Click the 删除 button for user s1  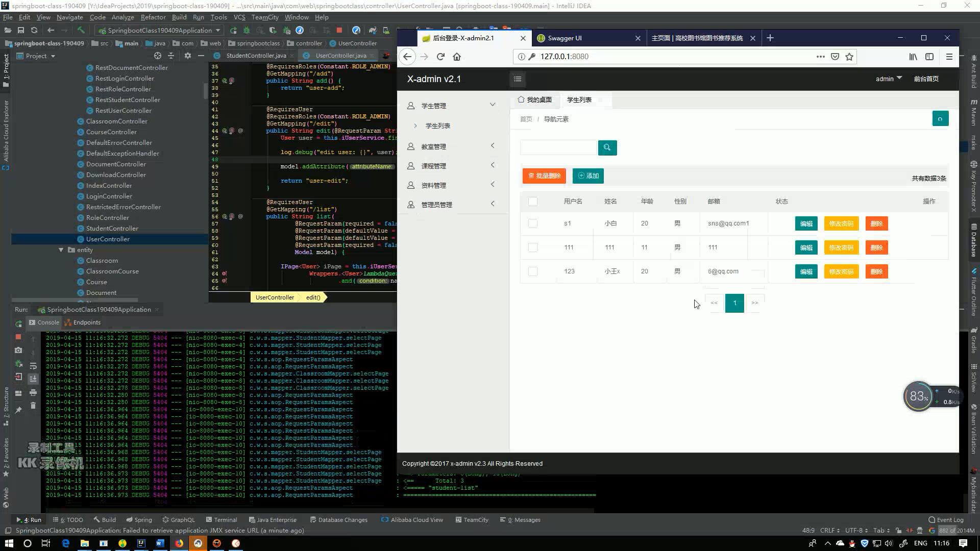pyautogui.click(x=876, y=223)
